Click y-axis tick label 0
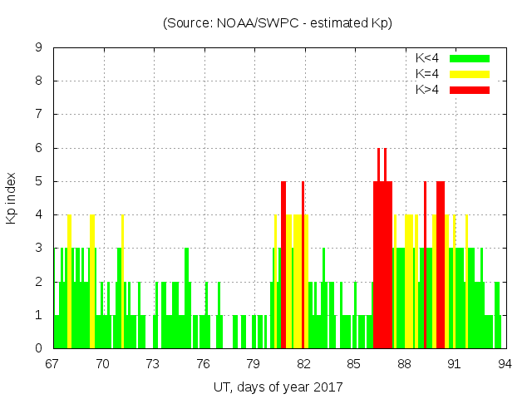This screenshot has height=399, width=532. click(x=39, y=348)
